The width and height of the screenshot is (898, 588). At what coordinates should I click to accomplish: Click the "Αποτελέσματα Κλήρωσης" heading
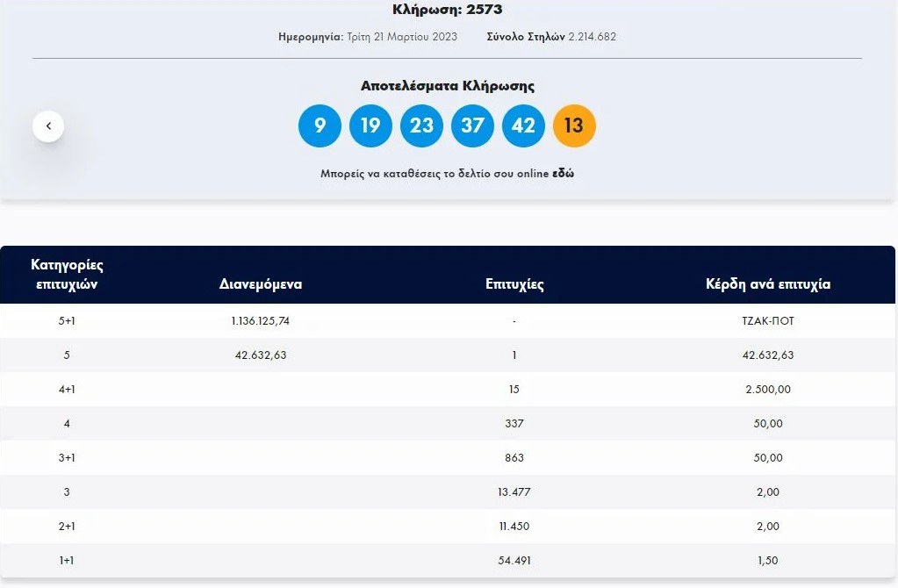coord(448,86)
